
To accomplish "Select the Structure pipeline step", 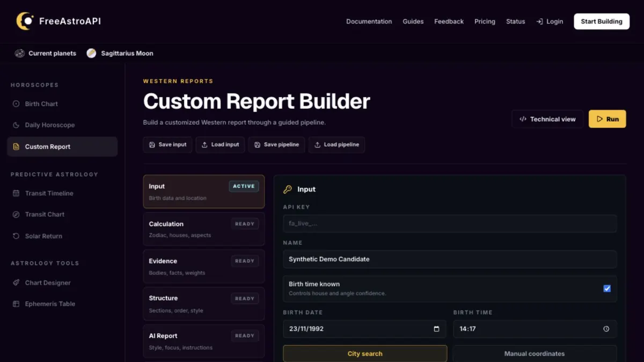I will coord(204,304).
